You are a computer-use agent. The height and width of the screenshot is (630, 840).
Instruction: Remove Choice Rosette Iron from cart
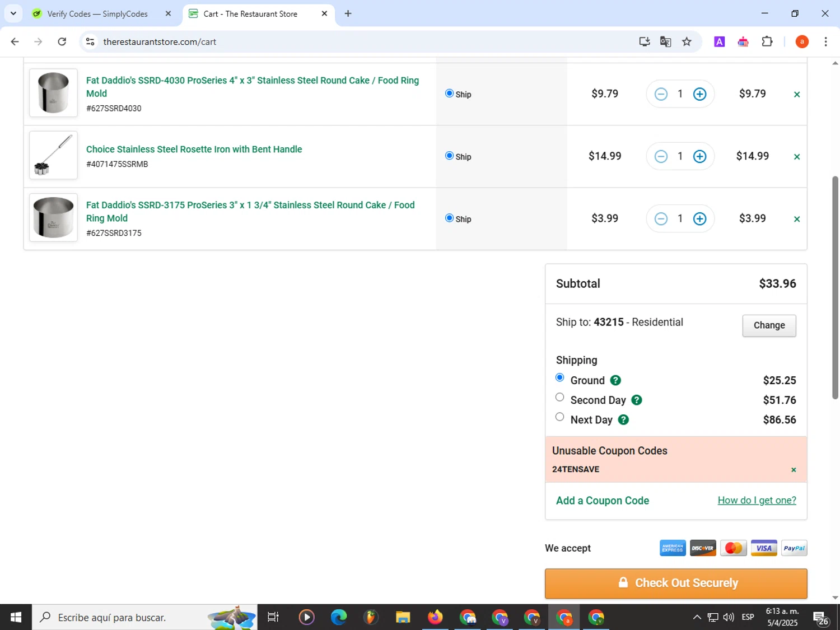796,157
